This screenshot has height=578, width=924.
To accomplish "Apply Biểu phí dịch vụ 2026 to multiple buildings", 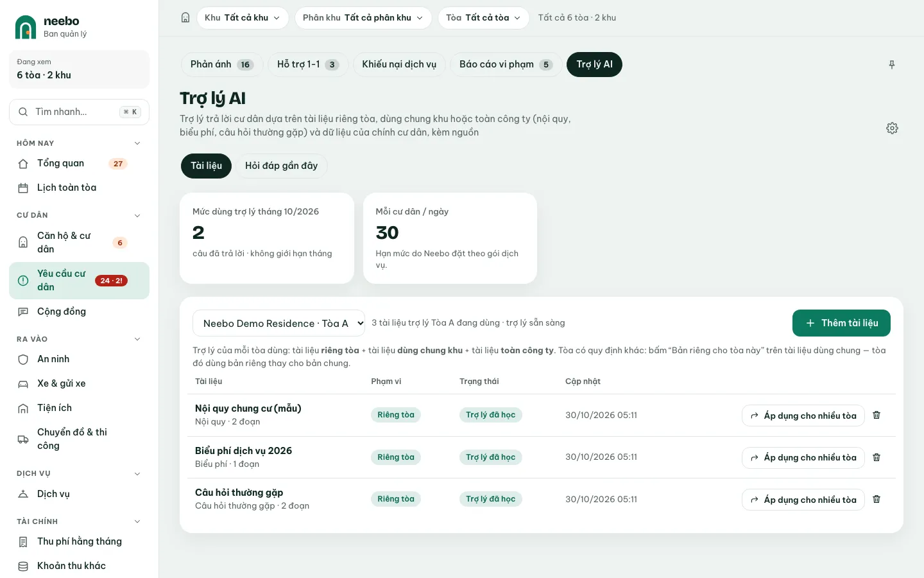I will point(803,457).
